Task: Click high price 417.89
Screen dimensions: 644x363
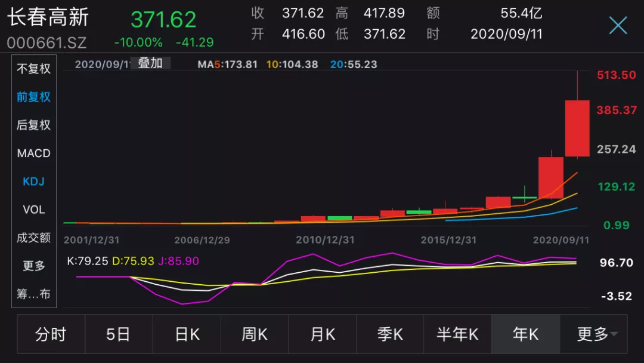Action: coord(384,13)
